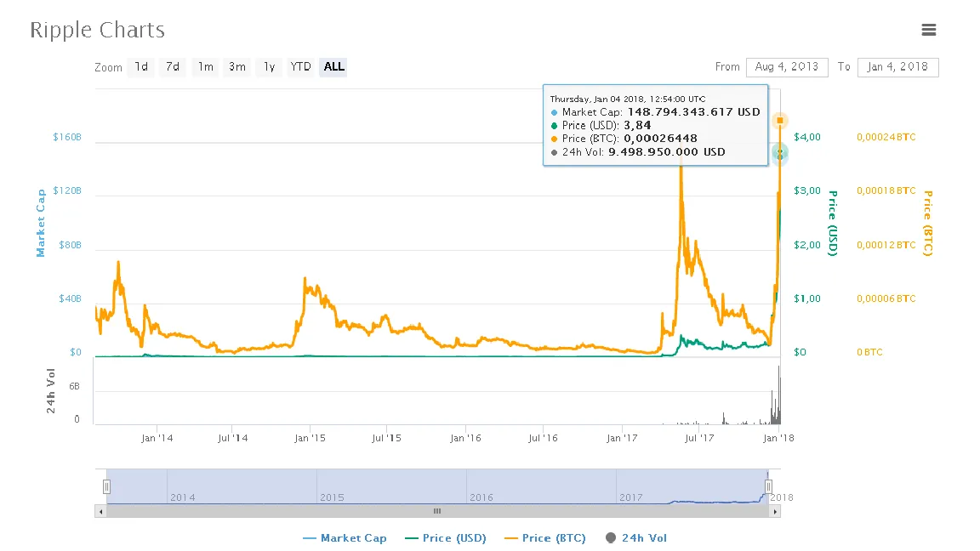Click the 0,00018 BTC axis label
The image size is (980, 551).
point(886,190)
